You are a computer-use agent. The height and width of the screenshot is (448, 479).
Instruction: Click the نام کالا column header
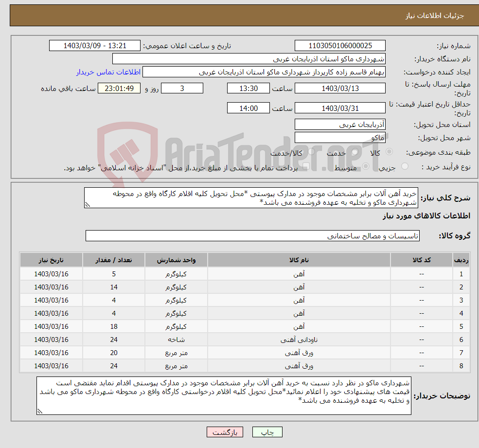pyautogui.click(x=299, y=260)
